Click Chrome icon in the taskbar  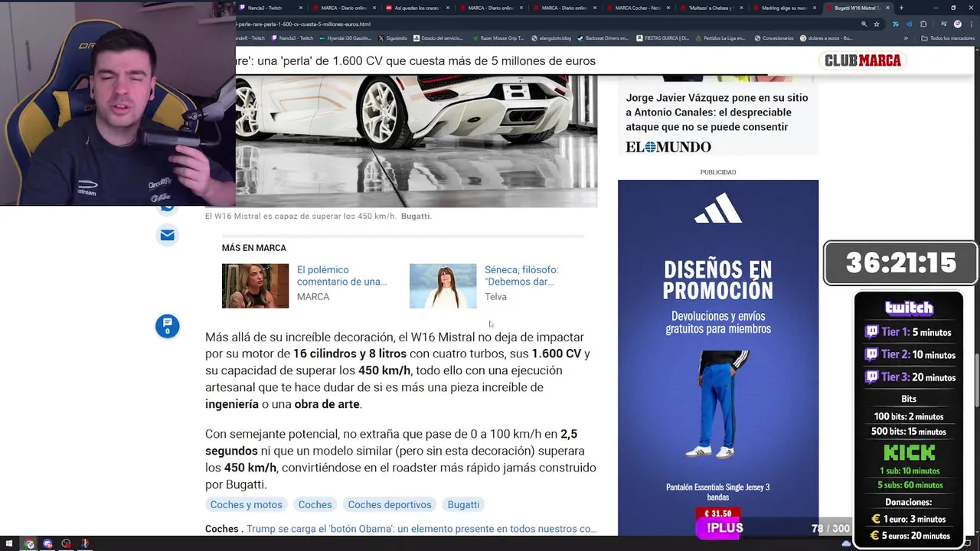[x=29, y=544]
